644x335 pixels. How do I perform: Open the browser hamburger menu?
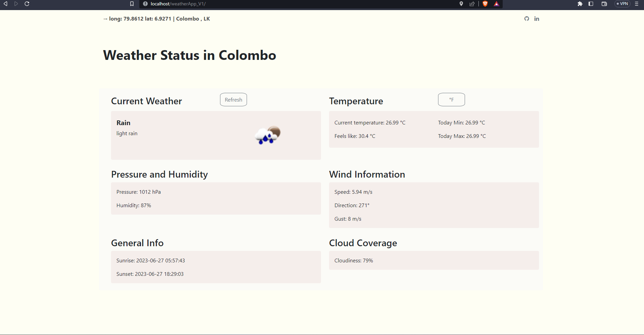637,4
